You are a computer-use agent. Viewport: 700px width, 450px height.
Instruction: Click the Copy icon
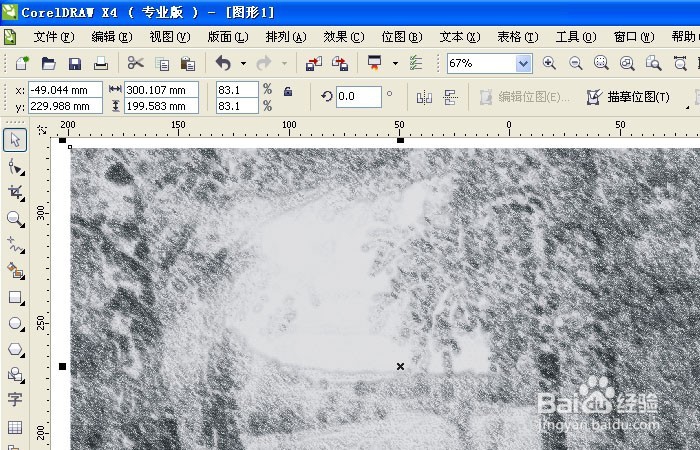pyautogui.click(x=162, y=64)
